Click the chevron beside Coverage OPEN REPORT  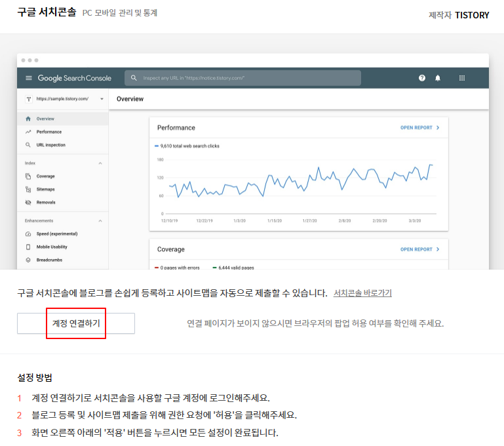coord(438,249)
